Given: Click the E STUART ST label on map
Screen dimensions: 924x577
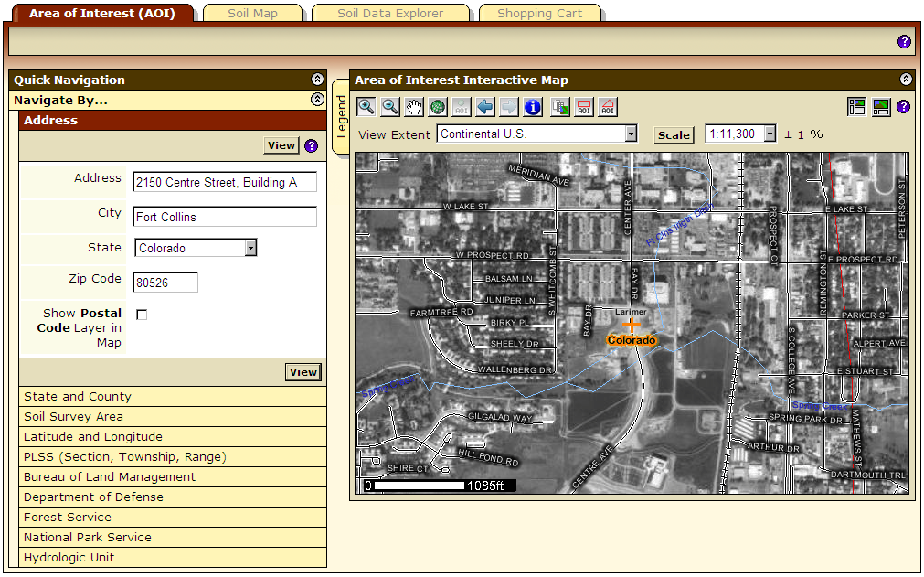Looking at the screenshot, I should (865, 371).
